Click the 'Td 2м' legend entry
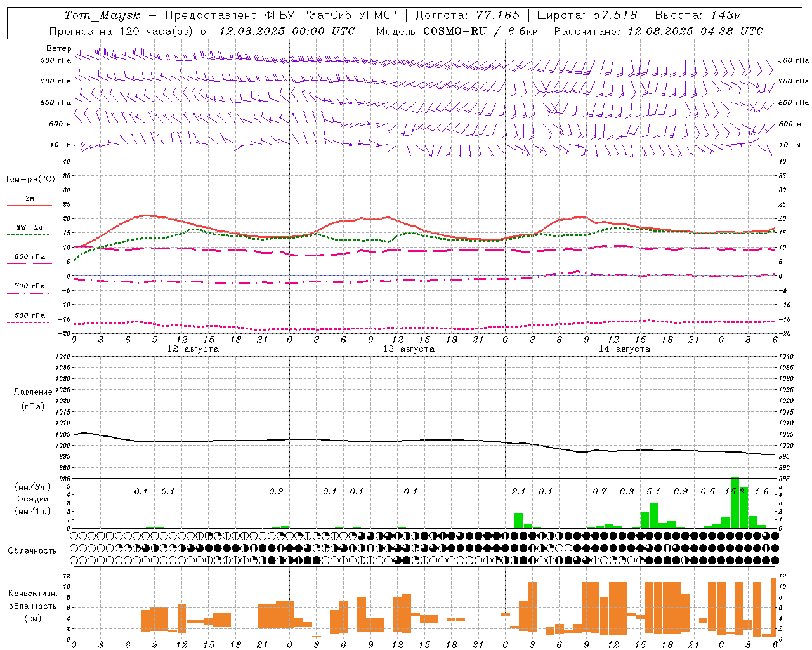This screenshot has width=812, height=650. [29, 227]
